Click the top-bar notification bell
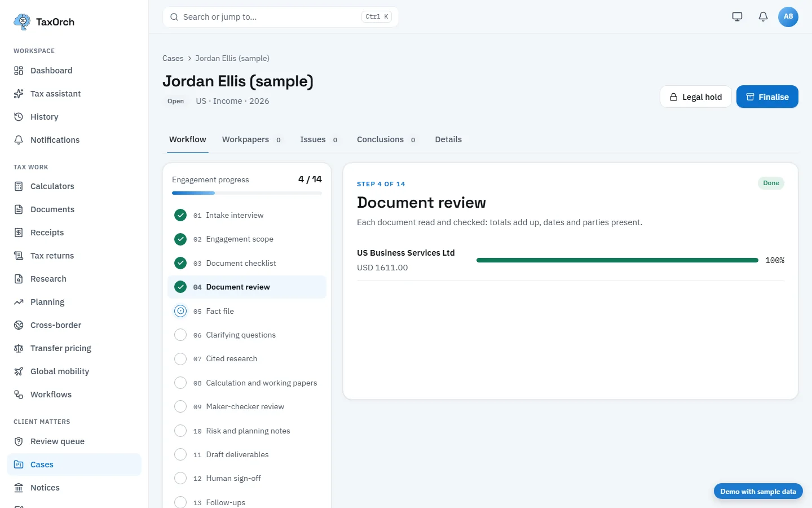Viewport: 812px width, 508px height. point(763,17)
